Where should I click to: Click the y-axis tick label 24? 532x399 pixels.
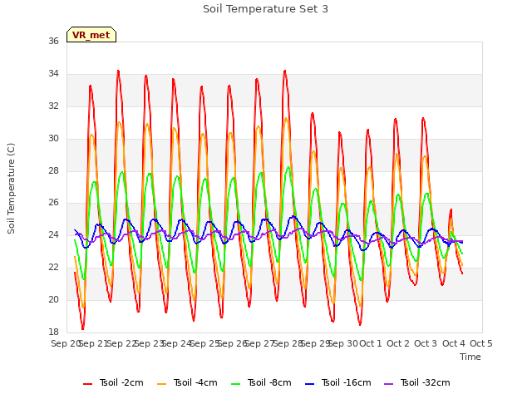tap(53, 234)
